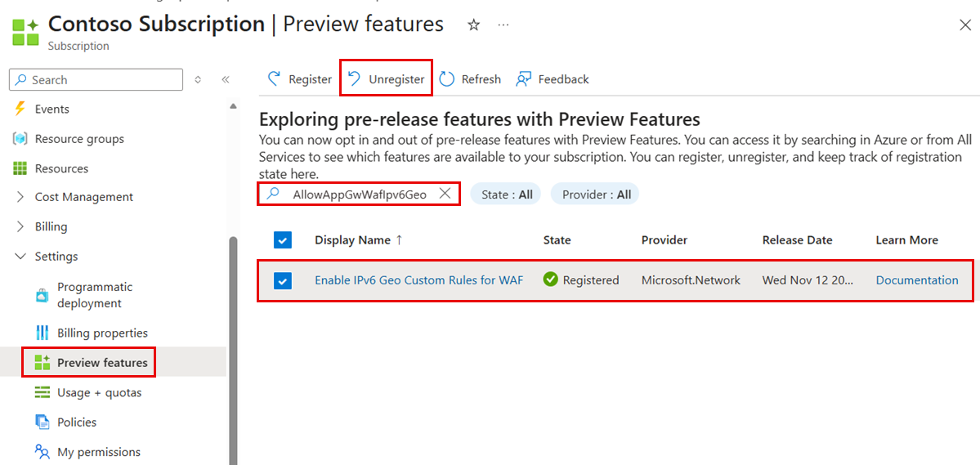Viewport: 980px width, 465px height.
Task: Click the Resource groups cube icon
Action: pos(20,139)
